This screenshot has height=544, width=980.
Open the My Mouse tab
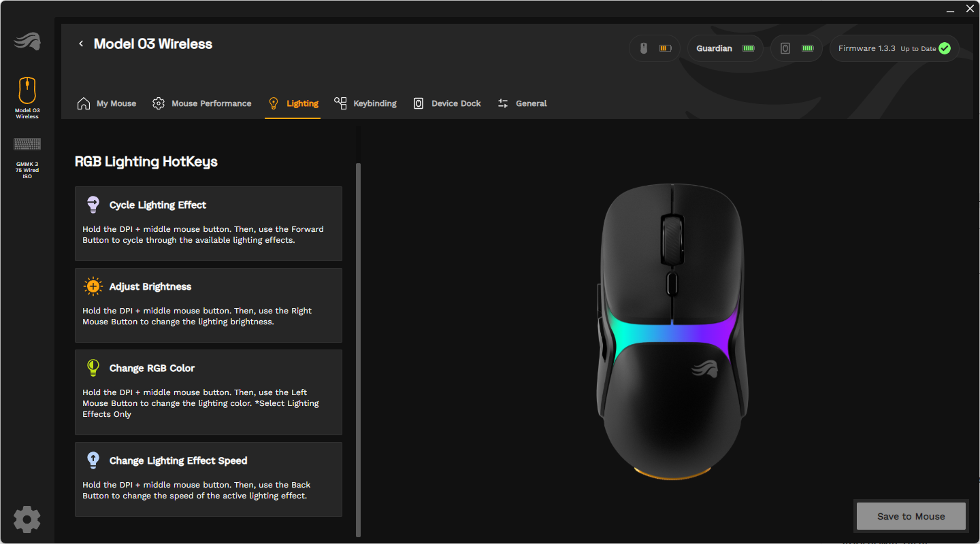click(x=107, y=103)
